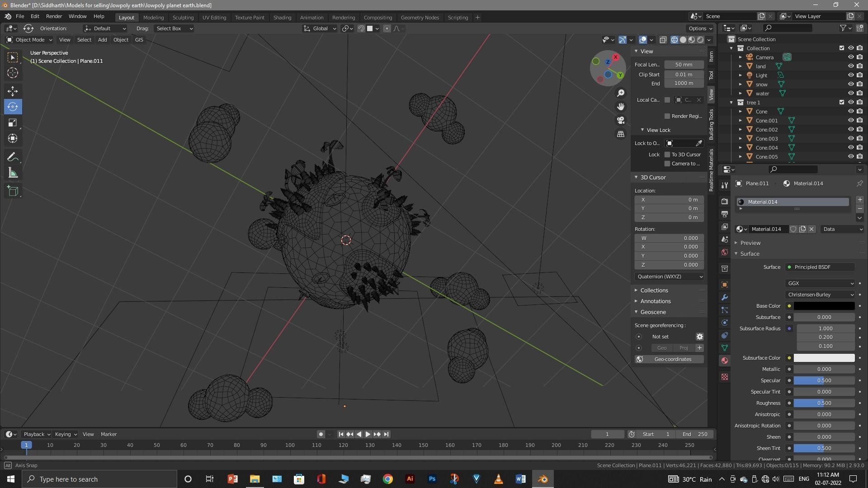Viewport: 868px width, 488px height.
Task: Open the Global transform orientation dropdown
Action: [320, 28]
